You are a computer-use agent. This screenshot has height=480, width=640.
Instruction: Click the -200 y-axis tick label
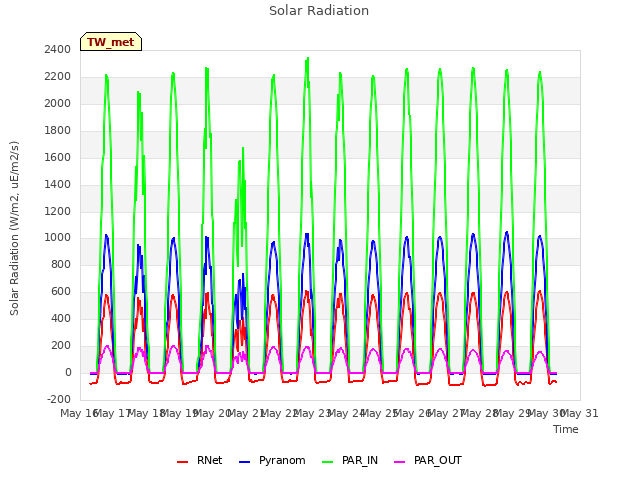[x=59, y=399]
